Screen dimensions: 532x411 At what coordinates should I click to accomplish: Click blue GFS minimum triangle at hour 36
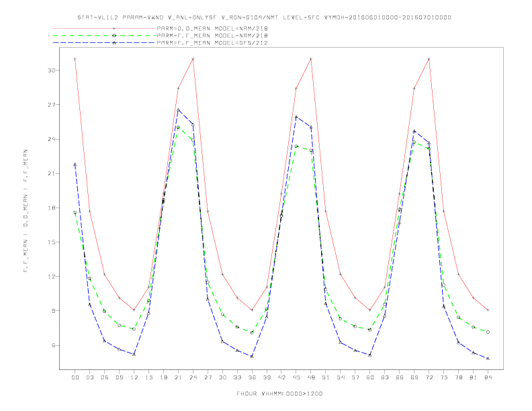coord(252,357)
